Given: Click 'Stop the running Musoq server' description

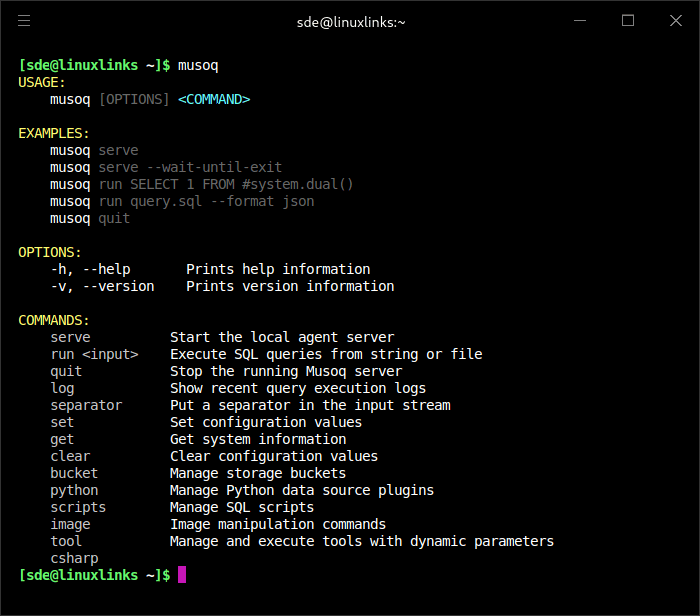Looking at the screenshot, I should click(286, 371).
